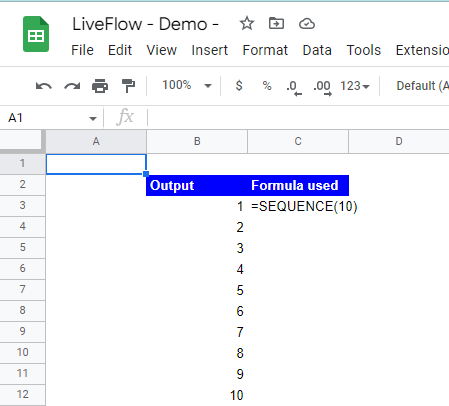Open the View menu
The image size is (449, 406).
tap(162, 50)
